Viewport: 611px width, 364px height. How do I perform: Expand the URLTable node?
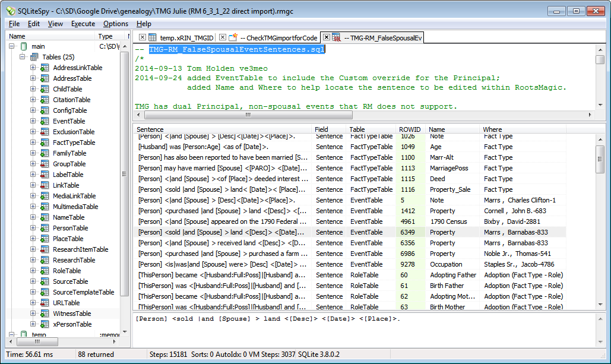pyautogui.click(x=33, y=303)
